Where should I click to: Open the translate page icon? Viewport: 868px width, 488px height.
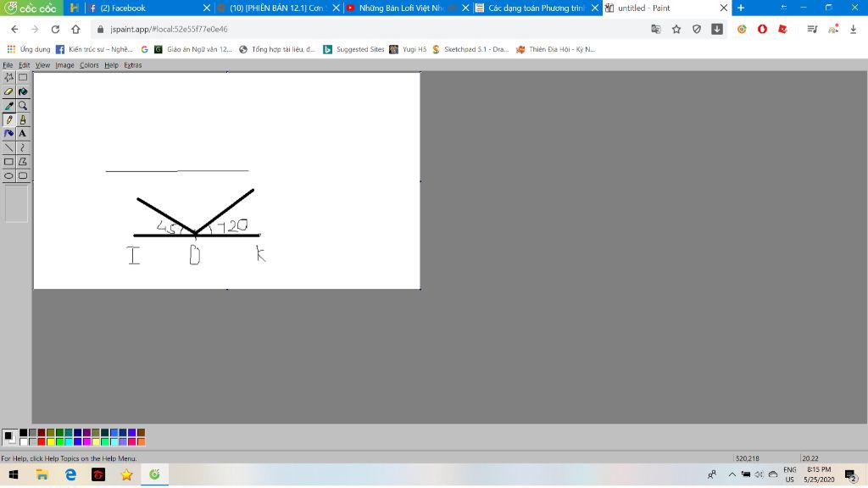pos(656,30)
